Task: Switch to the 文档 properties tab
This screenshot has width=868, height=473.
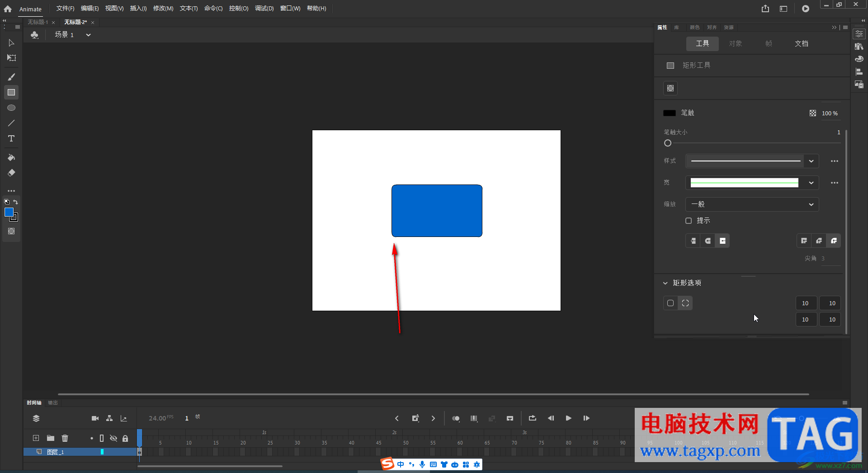Action: pos(801,44)
